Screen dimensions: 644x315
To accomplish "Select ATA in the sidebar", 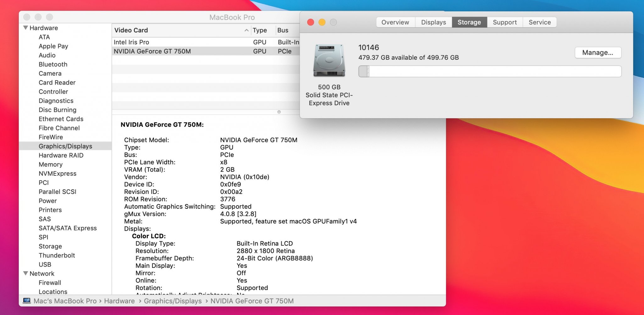I will (44, 37).
